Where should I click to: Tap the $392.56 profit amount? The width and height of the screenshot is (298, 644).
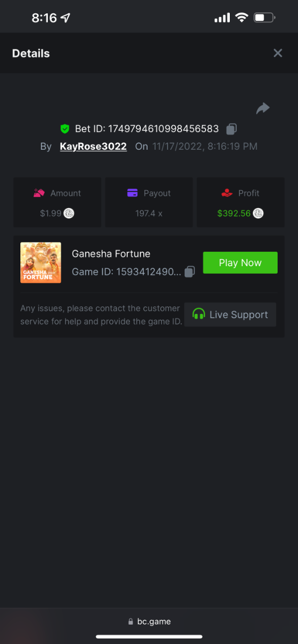[234, 213]
